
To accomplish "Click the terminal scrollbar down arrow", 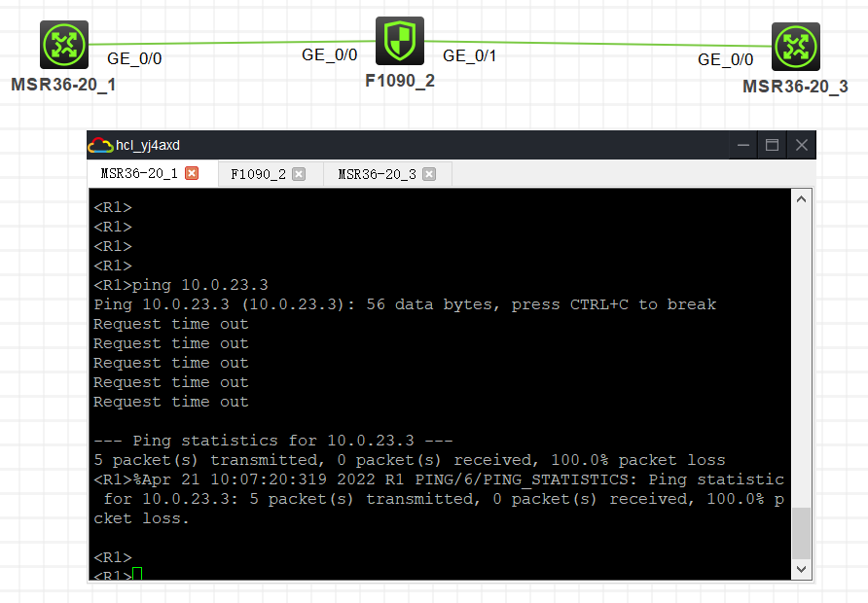I will pyautogui.click(x=801, y=569).
